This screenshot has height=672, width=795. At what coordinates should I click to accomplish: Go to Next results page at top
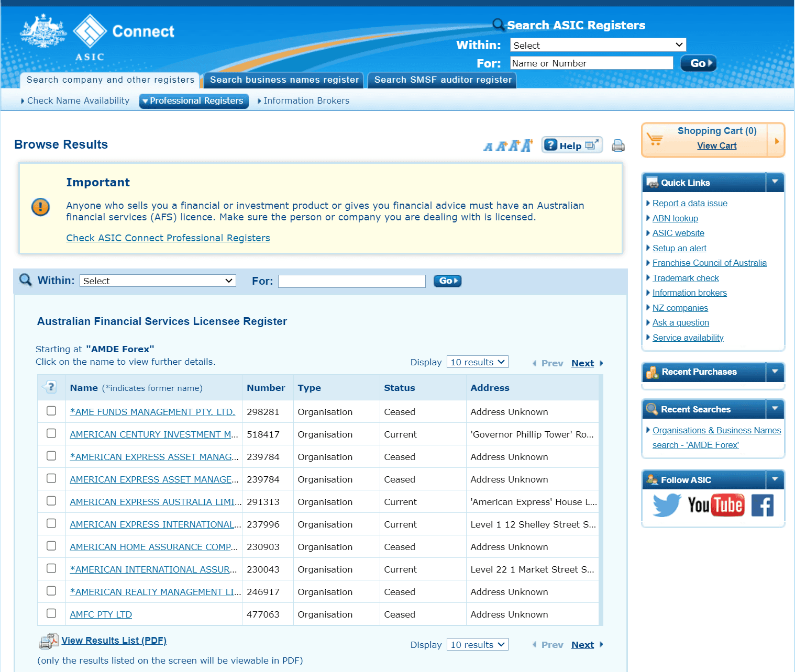tap(583, 363)
